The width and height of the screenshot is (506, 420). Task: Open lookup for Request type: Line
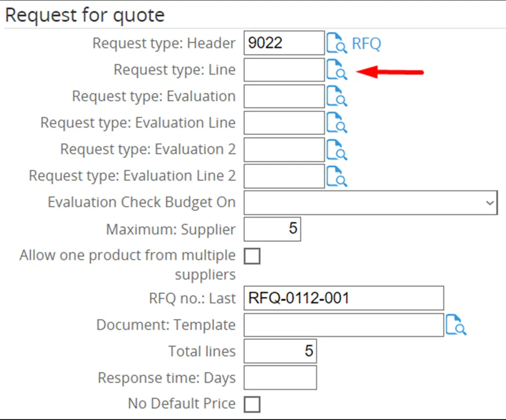tap(336, 70)
